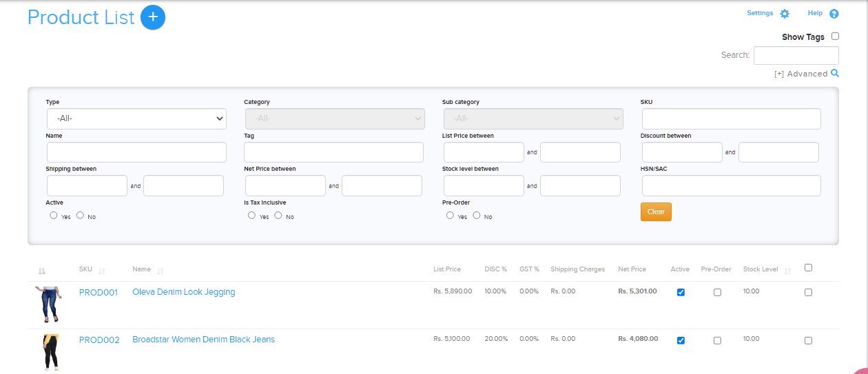Screen dimensions: 868x374
Task: Open the Broadstar Women Denim Black Jeans product
Action: tap(203, 340)
